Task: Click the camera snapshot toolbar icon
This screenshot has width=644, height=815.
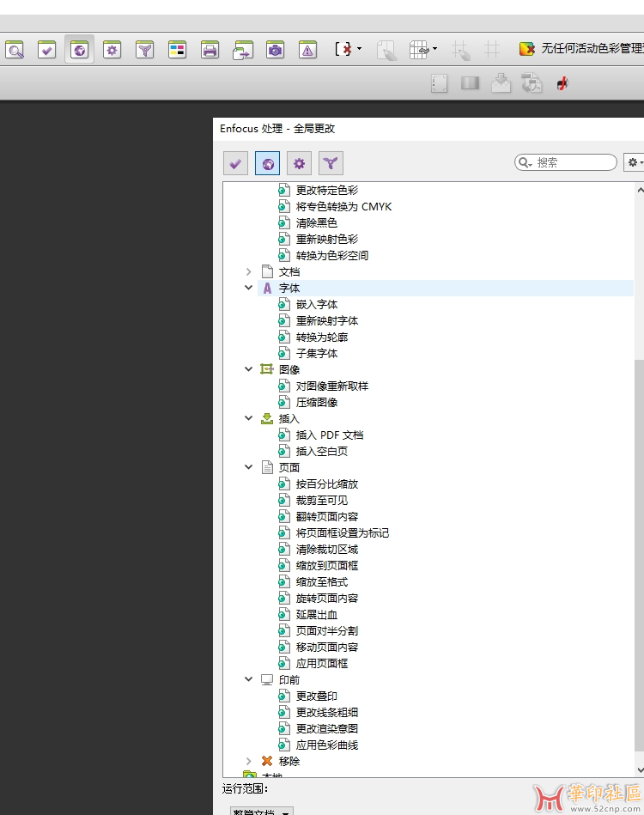Action: [275, 50]
